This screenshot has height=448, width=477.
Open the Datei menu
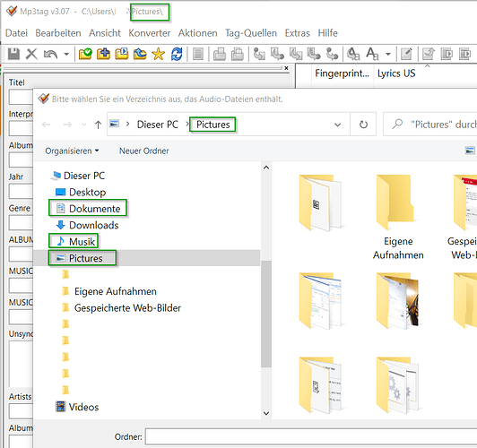(16, 33)
